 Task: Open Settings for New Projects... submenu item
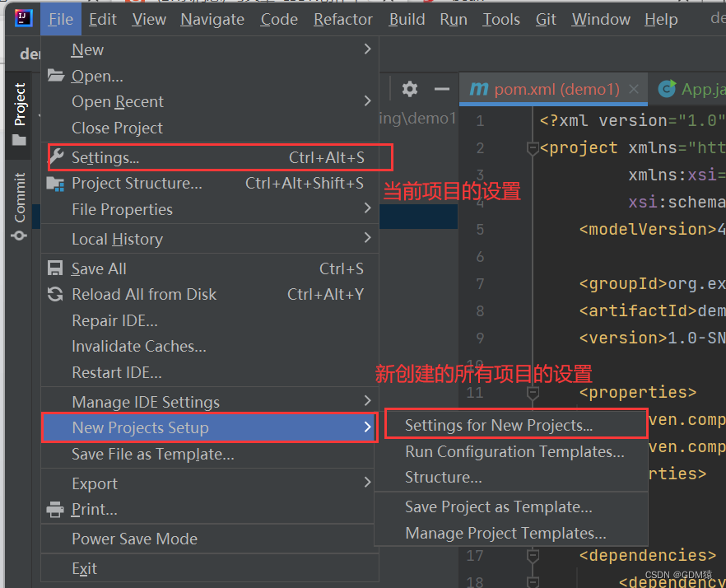(511, 426)
